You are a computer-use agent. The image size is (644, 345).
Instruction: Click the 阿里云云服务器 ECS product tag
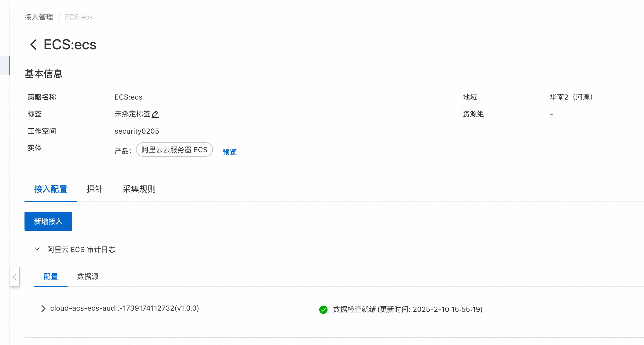(x=174, y=149)
